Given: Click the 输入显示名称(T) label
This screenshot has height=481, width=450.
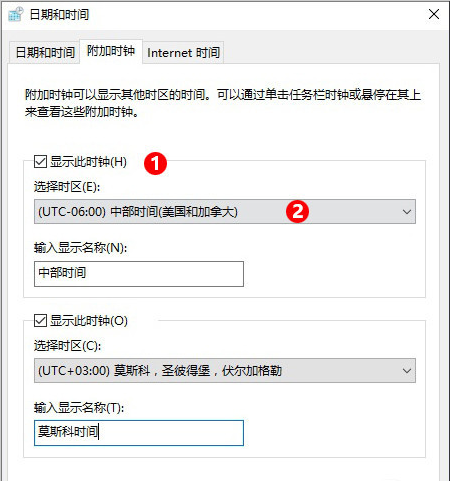Looking at the screenshot, I should coord(79,407).
